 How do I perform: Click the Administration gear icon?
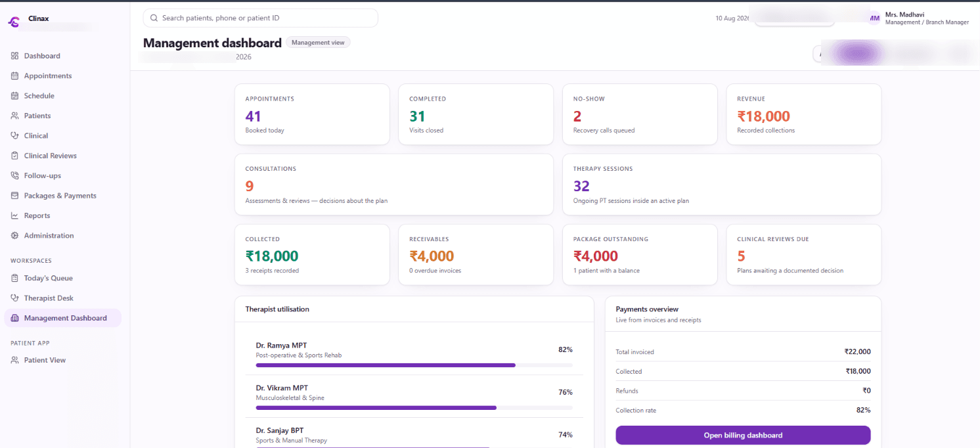click(x=14, y=235)
